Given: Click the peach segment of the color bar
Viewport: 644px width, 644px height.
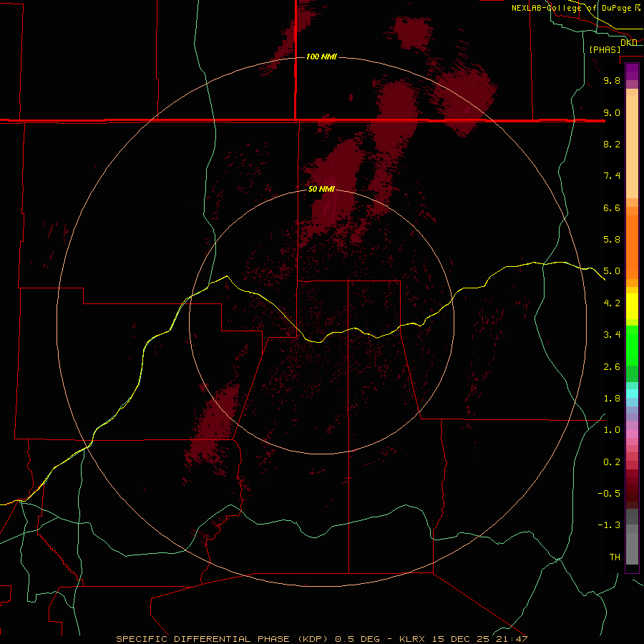Looking at the screenshot, I should tap(632, 147).
